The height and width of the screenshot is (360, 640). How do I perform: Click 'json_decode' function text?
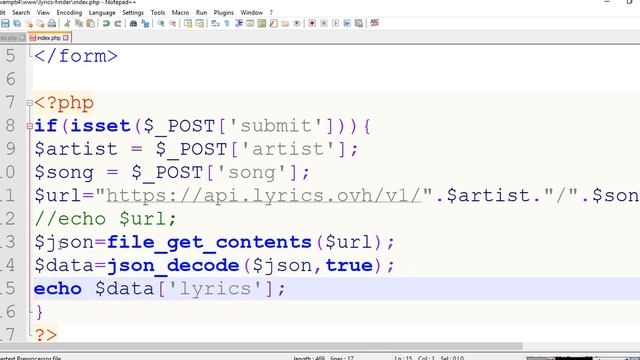(x=173, y=266)
